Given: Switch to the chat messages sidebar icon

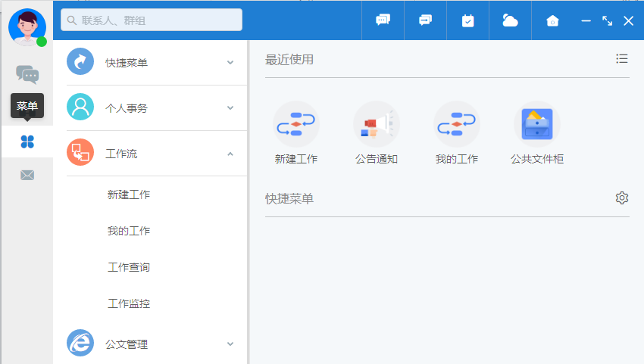Looking at the screenshot, I should pyautogui.click(x=27, y=74).
